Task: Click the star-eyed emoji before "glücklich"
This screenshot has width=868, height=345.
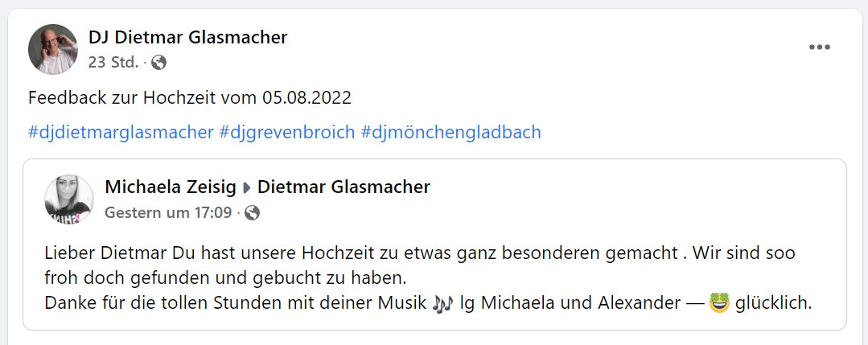Action: click(x=718, y=304)
